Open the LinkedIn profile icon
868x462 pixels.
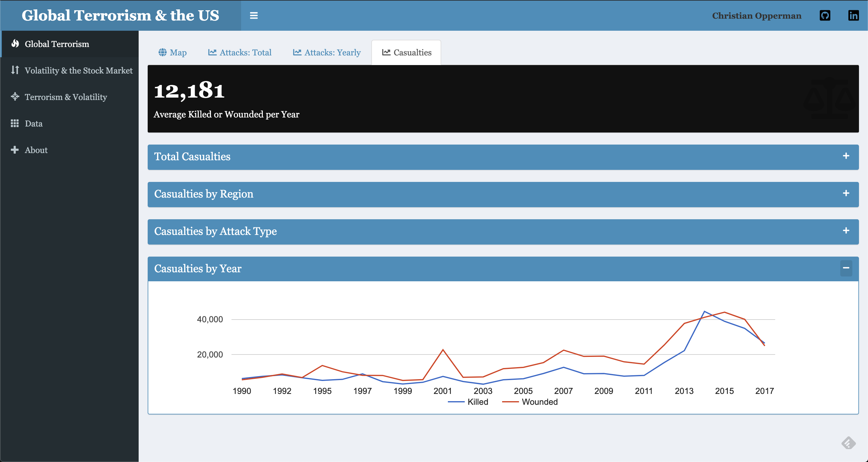point(853,15)
